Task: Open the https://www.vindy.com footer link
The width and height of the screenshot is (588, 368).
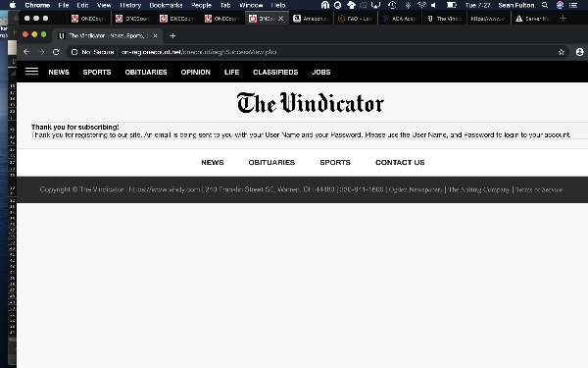Action: [165, 189]
